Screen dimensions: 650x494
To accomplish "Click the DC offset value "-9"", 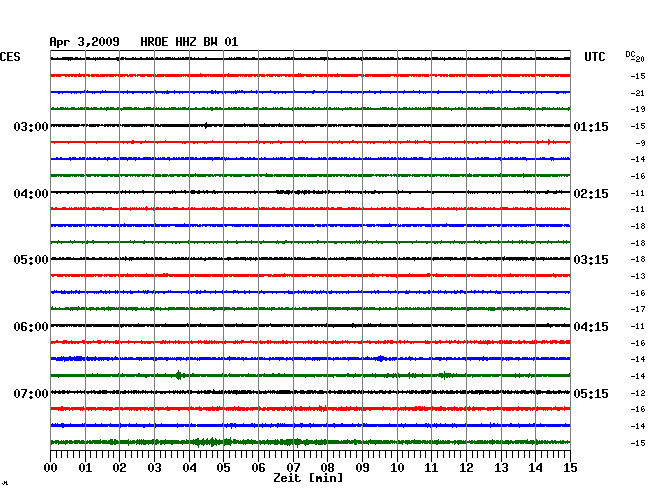I will click(x=640, y=143).
